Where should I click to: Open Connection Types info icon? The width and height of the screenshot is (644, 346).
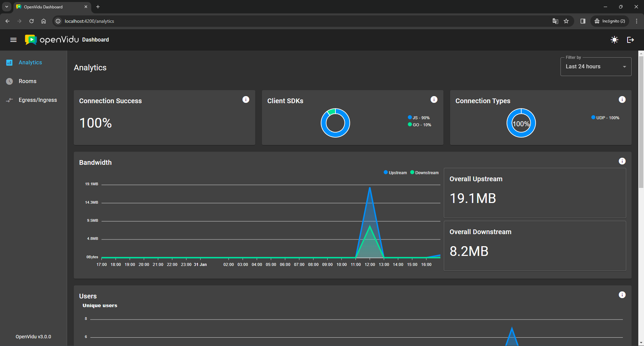[x=622, y=99]
